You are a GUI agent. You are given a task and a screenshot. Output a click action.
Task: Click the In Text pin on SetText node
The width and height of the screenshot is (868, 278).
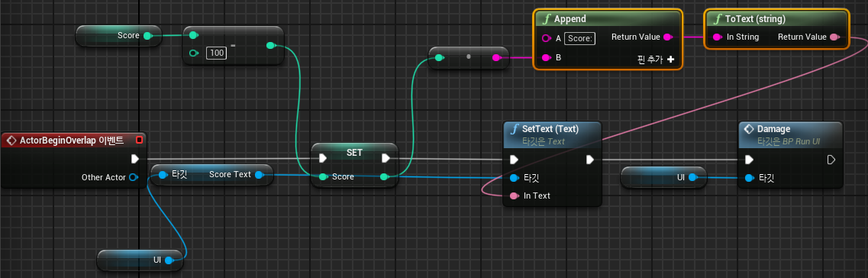515,196
